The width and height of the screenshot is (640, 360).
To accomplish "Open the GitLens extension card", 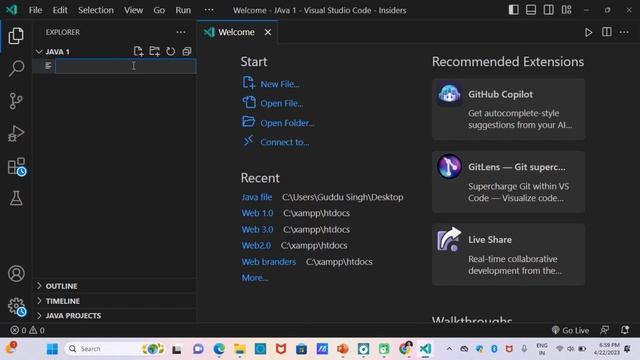I will tap(508, 182).
